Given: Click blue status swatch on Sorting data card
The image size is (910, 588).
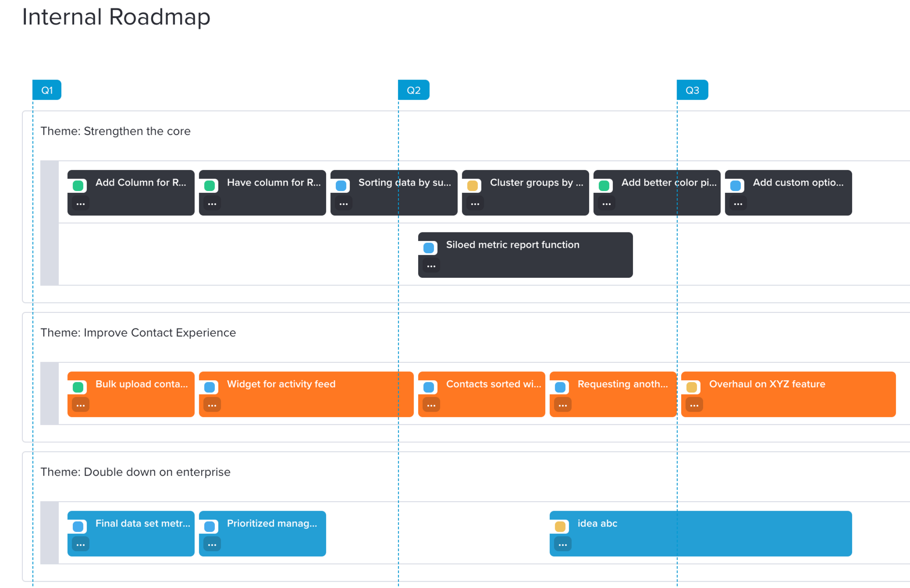Looking at the screenshot, I should pyautogui.click(x=341, y=186).
